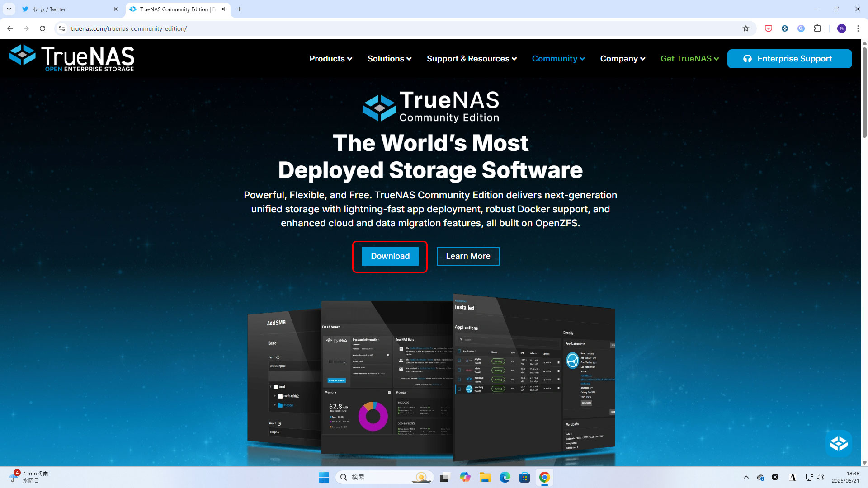Click the Learn More button
The width and height of the screenshot is (868, 488).
(x=468, y=256)
